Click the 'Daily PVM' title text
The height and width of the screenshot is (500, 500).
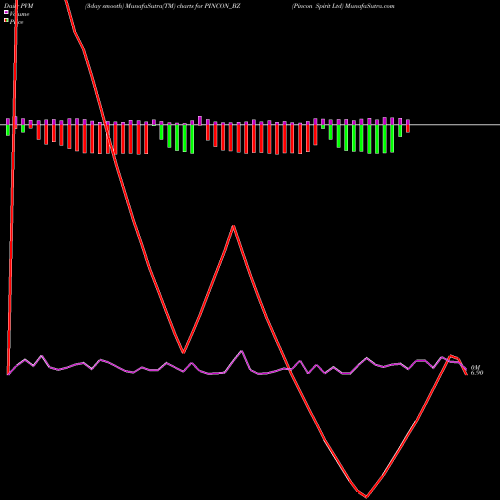(19, 6)
